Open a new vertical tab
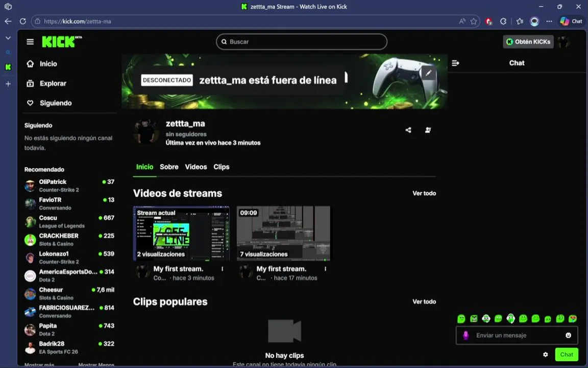Image resolution: width=588 pixels, height=368 pixels. (8, 84)
